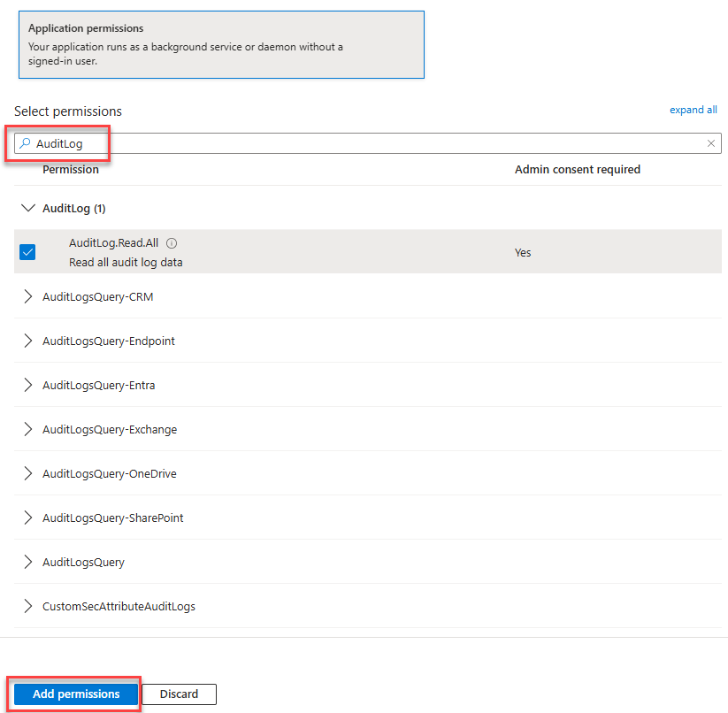
Task: Expand the AuditLogsQuery-Entra group
Action: 27,386
